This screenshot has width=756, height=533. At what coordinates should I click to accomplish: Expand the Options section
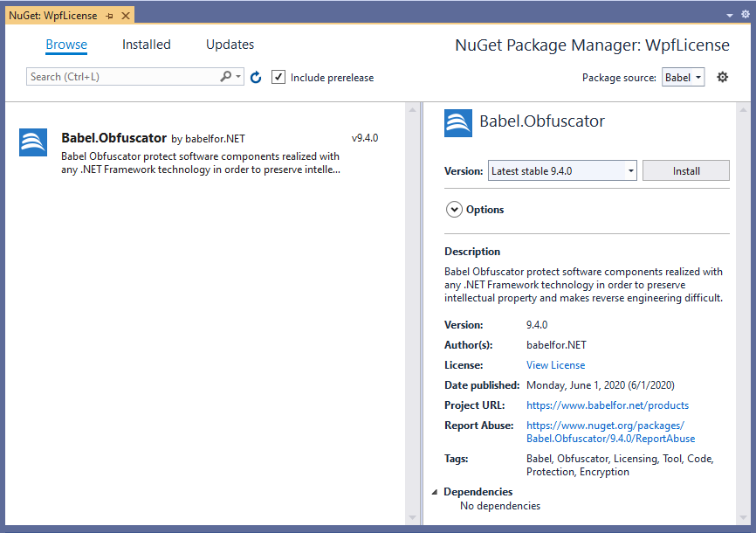pyautogui.click(x=454, y=210)
